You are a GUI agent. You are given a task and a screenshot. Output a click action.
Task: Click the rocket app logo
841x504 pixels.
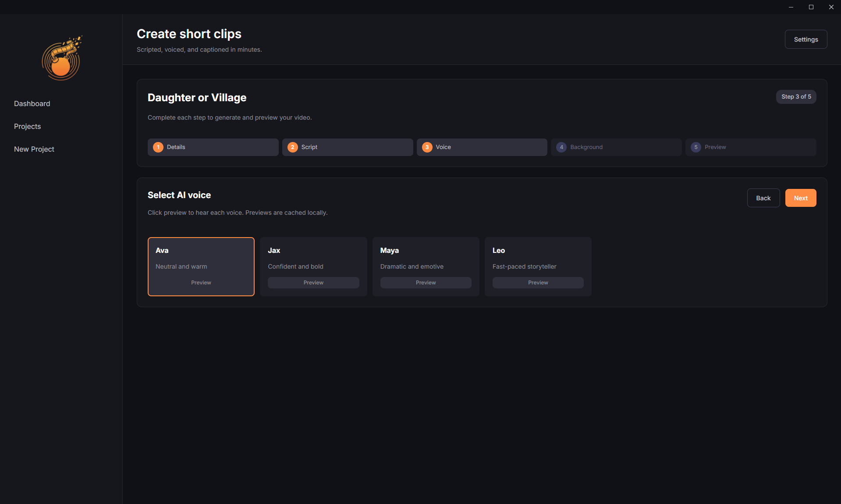click(61, 57)
